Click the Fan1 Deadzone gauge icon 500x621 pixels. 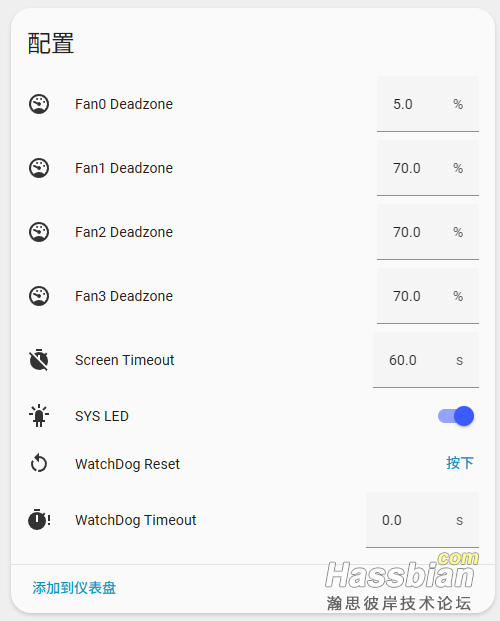39,168
